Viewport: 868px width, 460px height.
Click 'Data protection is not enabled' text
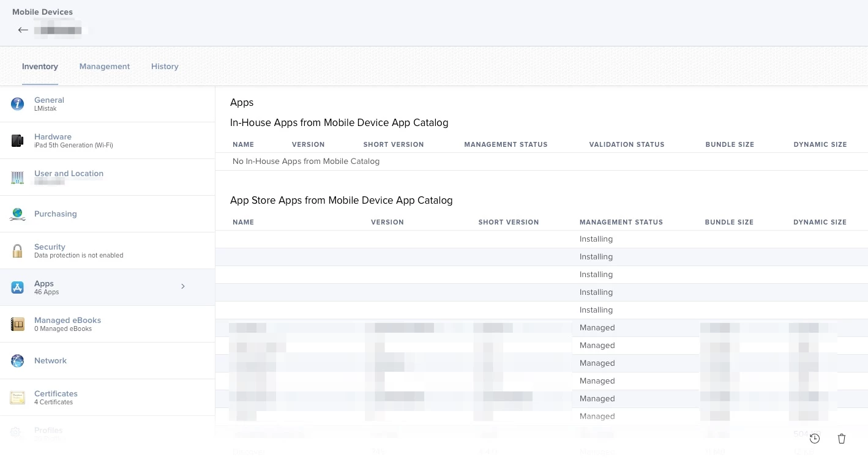click(79, 256)
